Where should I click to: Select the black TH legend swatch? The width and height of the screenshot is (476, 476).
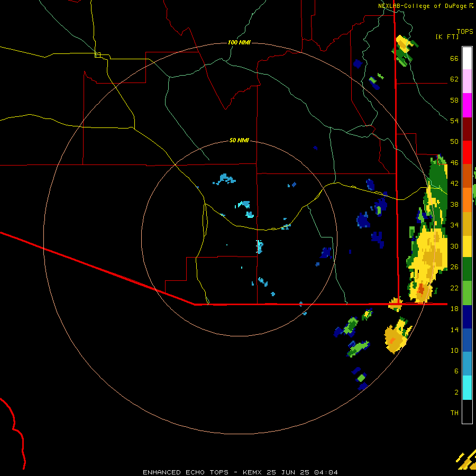pos(467,411)
